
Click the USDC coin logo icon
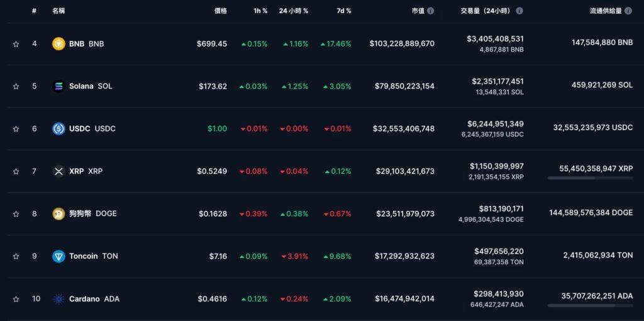[58, 128]
